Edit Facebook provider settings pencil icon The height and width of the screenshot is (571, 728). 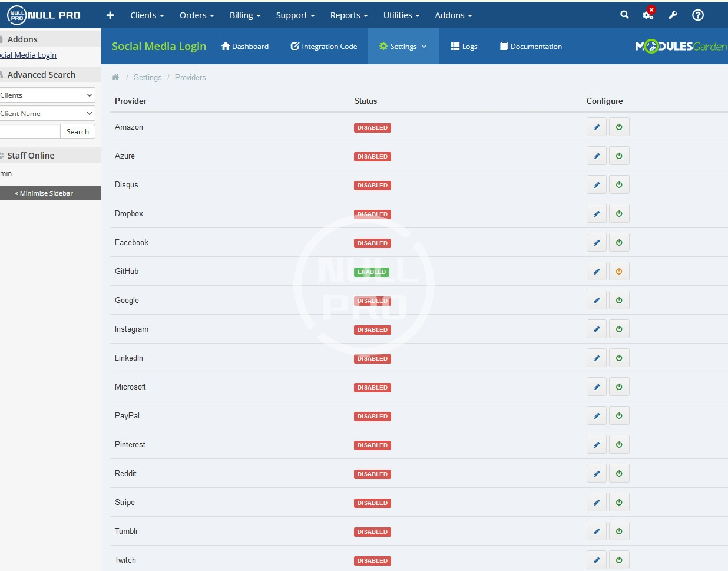pos(597,243)
